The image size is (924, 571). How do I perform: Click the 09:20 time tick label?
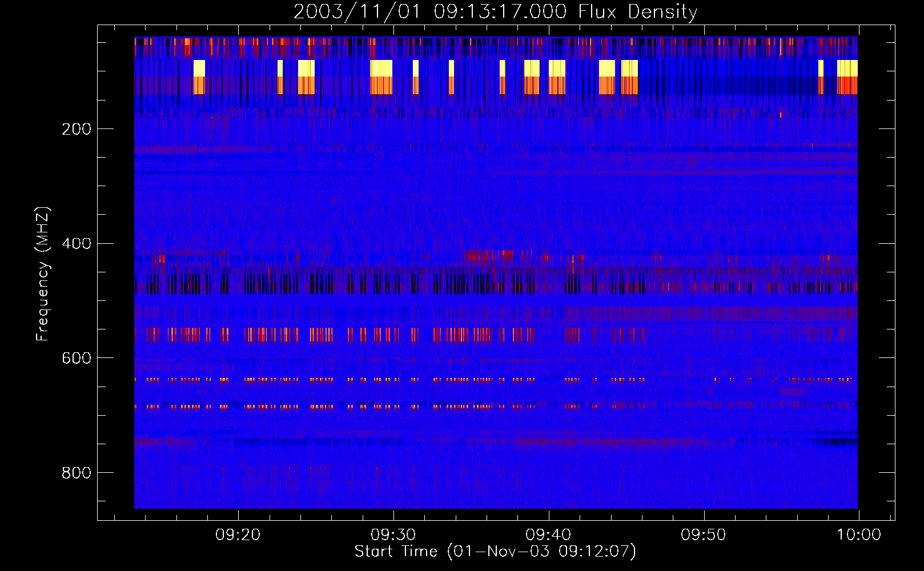click(238, 535)
